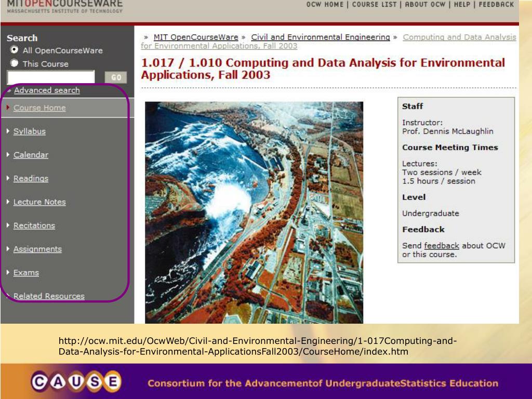Click the arrow beside Lecture Notes
Viewport: 532px width, 399px height.
tap(8, 202)
